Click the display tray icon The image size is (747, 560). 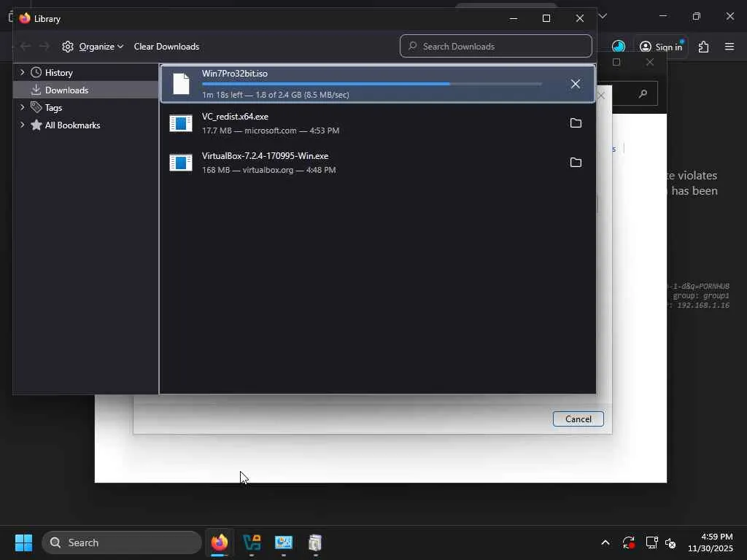tap(651, 542)
